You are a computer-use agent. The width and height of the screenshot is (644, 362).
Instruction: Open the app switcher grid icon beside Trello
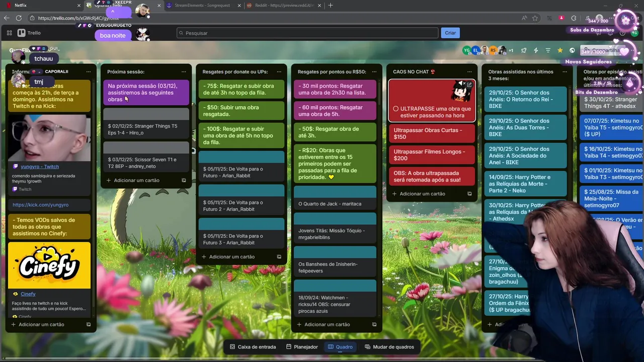tap(9, 33)
